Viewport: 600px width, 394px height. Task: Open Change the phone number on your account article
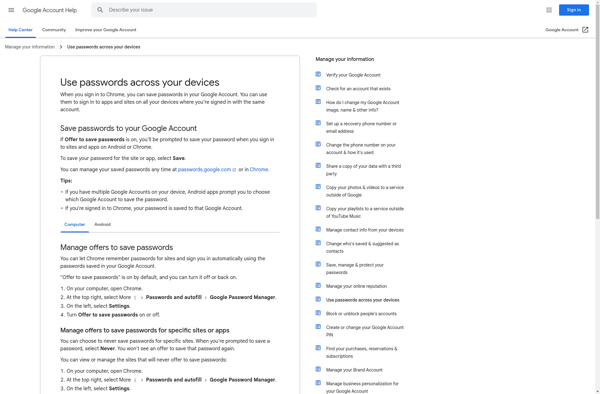(x=360, y=148)
